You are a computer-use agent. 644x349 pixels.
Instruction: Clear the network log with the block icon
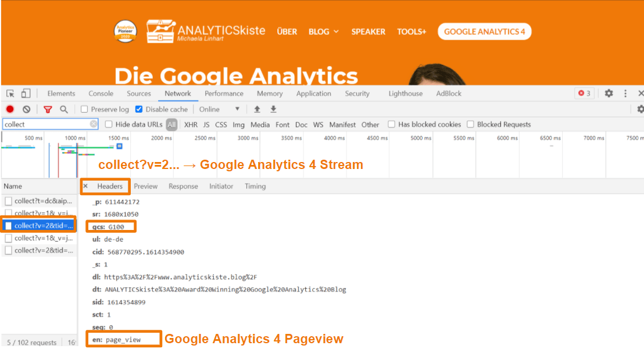pos(26,109)
